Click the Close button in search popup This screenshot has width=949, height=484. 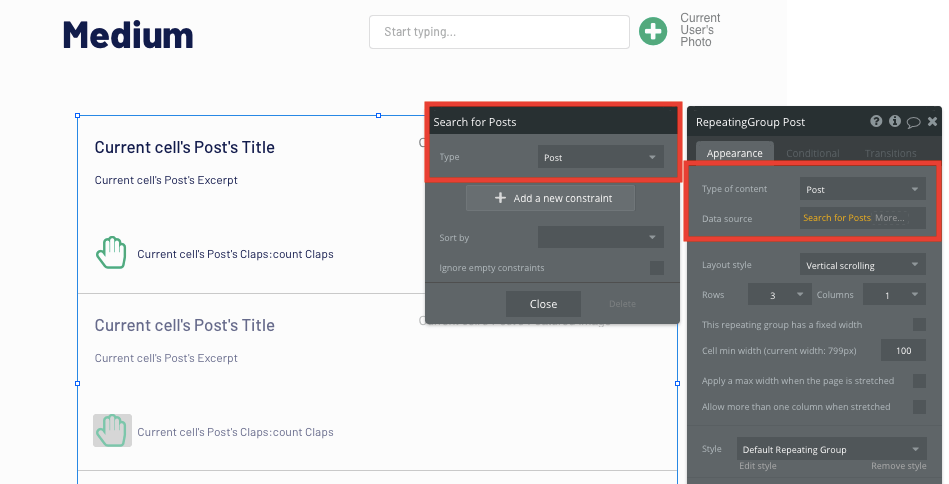(x=543, y=304)
